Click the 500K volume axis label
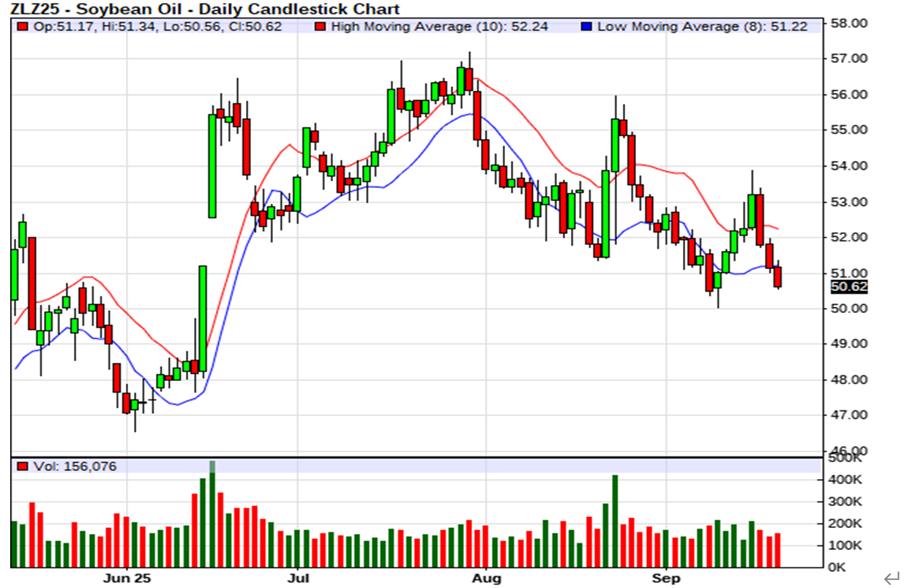Image resolution: width=909 pixels, height=588 pixels. [848, 459]
